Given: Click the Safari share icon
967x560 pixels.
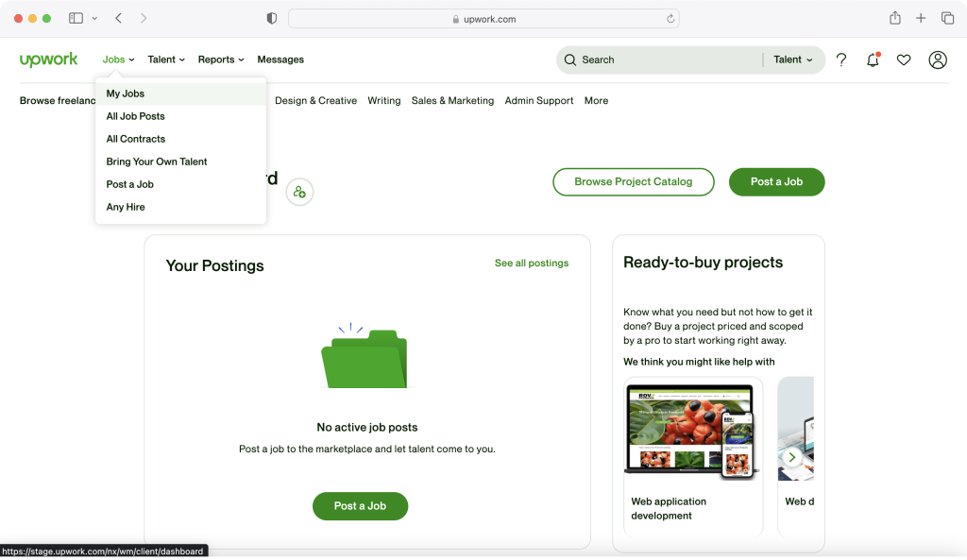Looking at the screenshot, I should click(x=894, y=18).
